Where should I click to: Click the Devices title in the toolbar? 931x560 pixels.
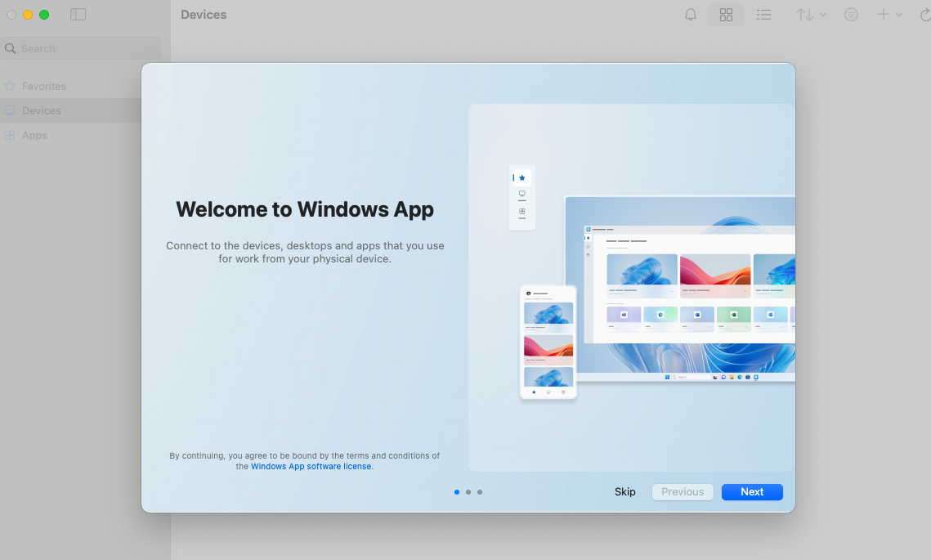pyautogui.click(x=204, y=14)
